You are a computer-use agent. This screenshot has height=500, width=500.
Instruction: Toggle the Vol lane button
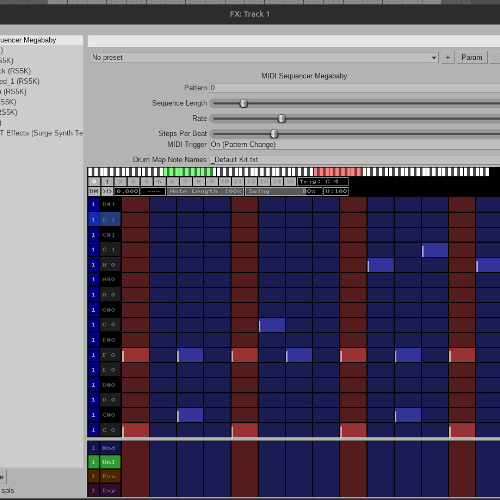point(110,462)
